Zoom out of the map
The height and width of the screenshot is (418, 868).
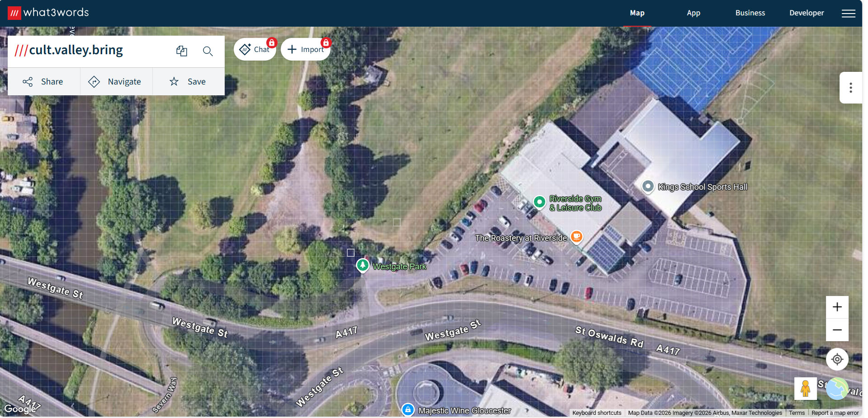(x=837, y=330)
